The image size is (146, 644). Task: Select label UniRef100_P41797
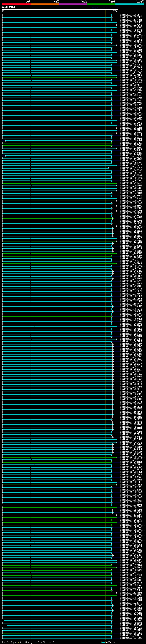tap(131, 223)
